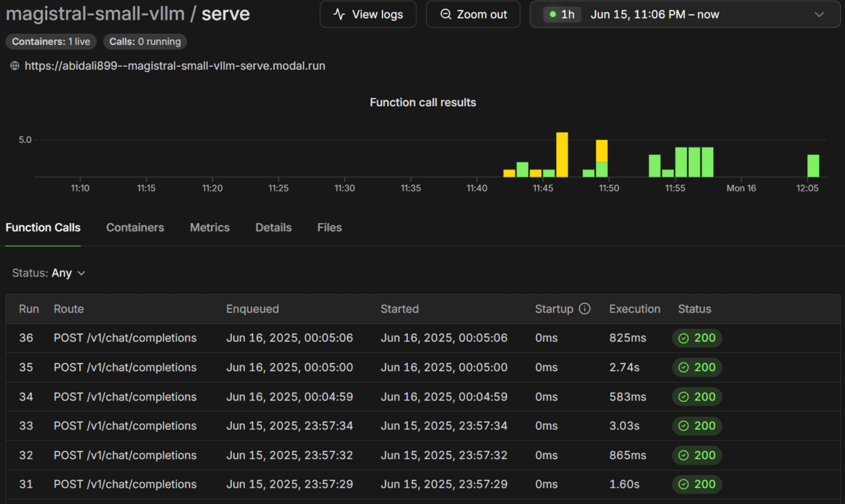Toggle the green live 1h indicator

[x=562, y=14]
